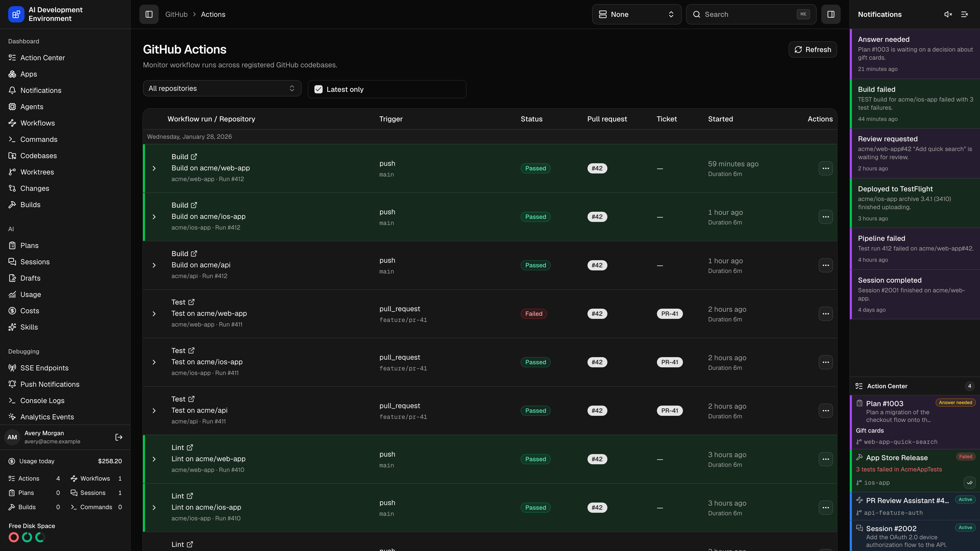The height and width of the screenshot is (551, 980).
Task: Open external link for Build on acme/web-app
Action: click(x=194, y=157)
